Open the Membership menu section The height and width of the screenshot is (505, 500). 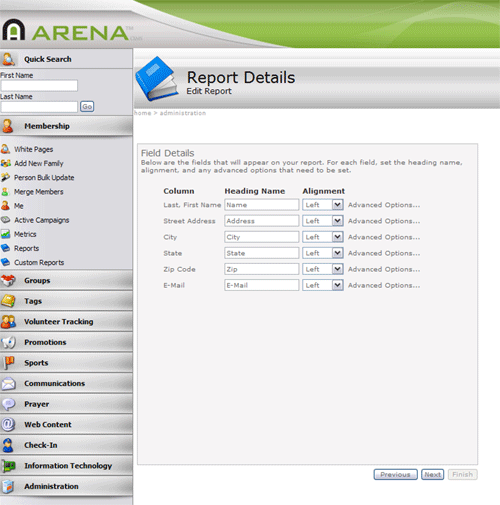click(x=66, y=126)
